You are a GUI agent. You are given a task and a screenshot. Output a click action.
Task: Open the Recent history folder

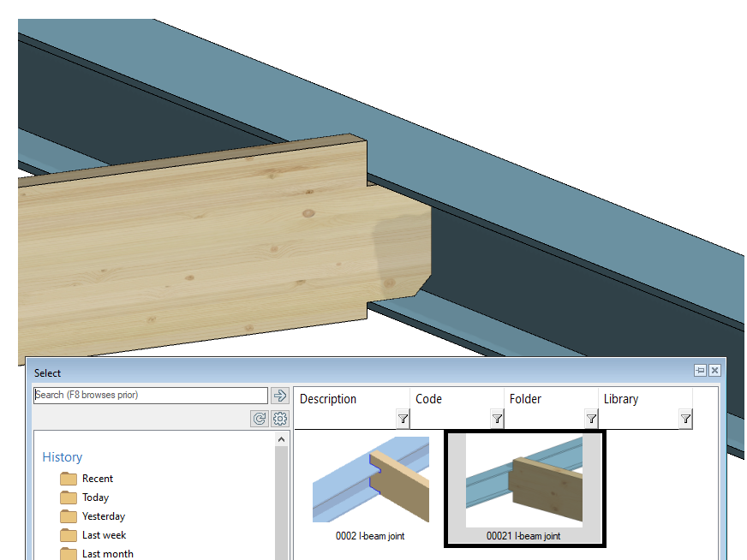(97, 479)
